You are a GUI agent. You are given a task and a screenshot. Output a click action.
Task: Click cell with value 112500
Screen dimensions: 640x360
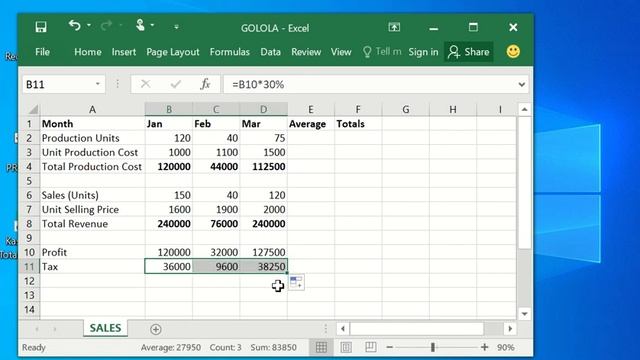click(x=264, y=167)
